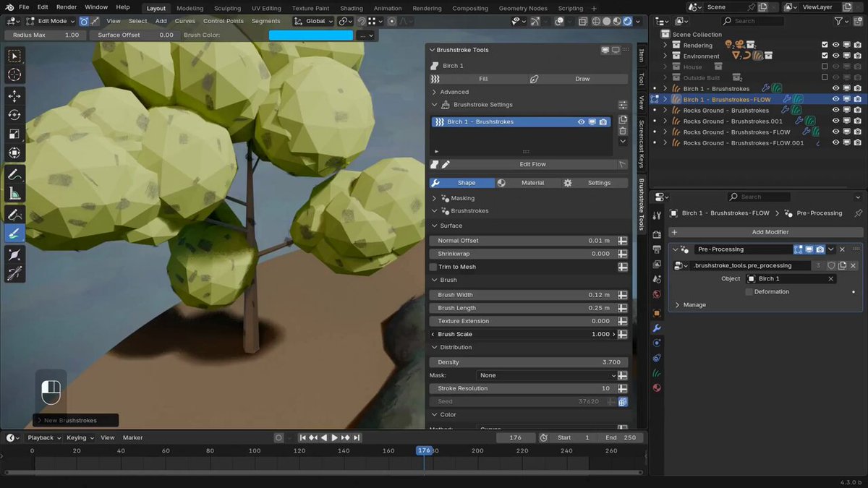Click the Edit Flow button

pyautogui.click(x=533, y=164)
